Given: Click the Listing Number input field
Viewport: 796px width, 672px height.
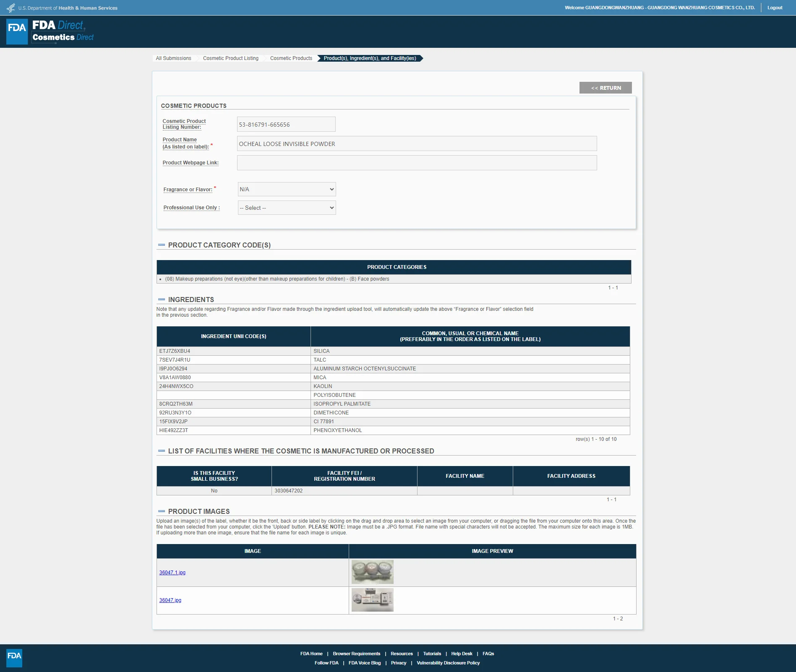Looking at the screenshot, I should pos(286,124).
